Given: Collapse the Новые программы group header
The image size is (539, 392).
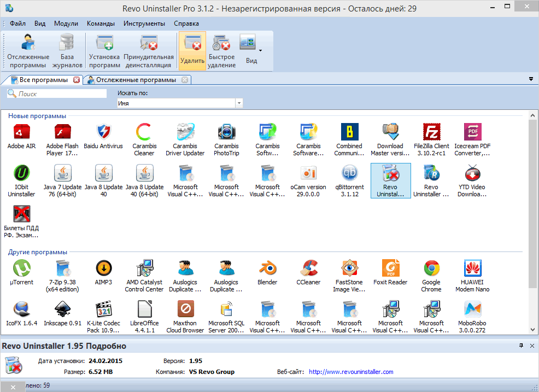Looking at the screenshot, I should [x=37, y=116].
